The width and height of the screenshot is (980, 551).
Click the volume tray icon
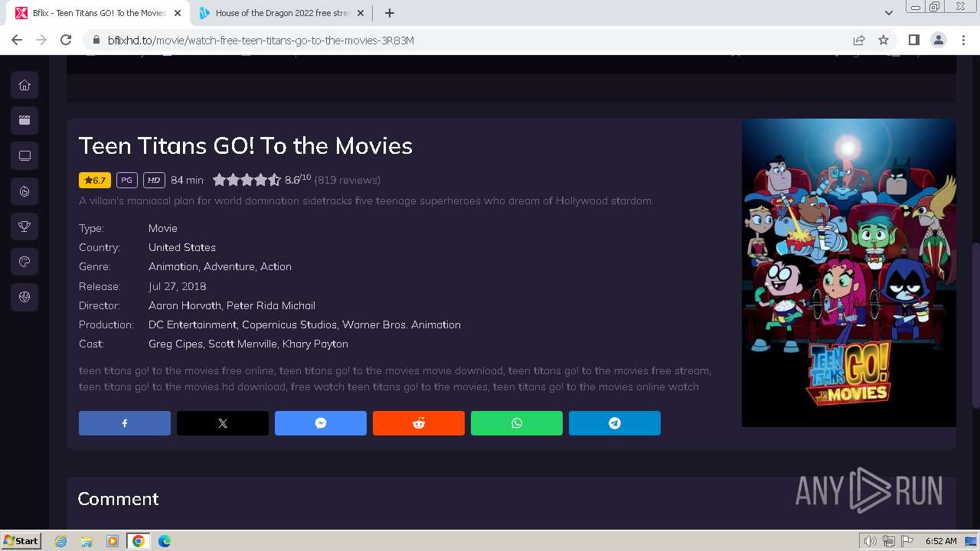coord(870,541)
